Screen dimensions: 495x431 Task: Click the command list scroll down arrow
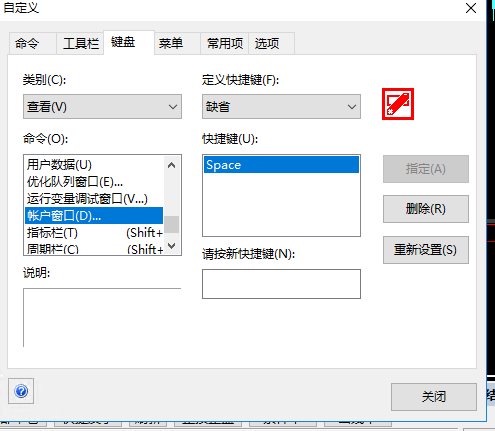172,246
